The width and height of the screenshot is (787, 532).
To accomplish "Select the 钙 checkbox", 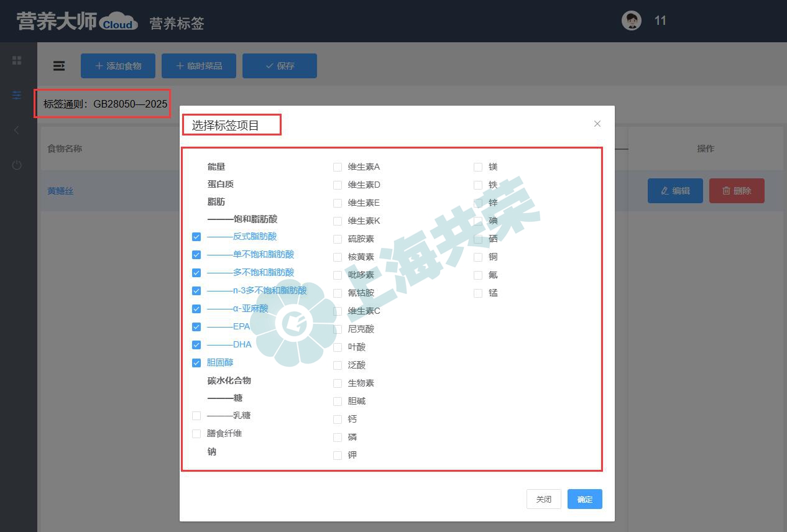I will 338,420.
